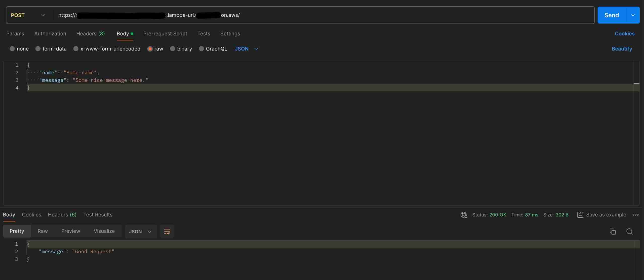Click the copy response icon
Image resolution: width=644 pixels, height=280 pixels.
(613, 231)
